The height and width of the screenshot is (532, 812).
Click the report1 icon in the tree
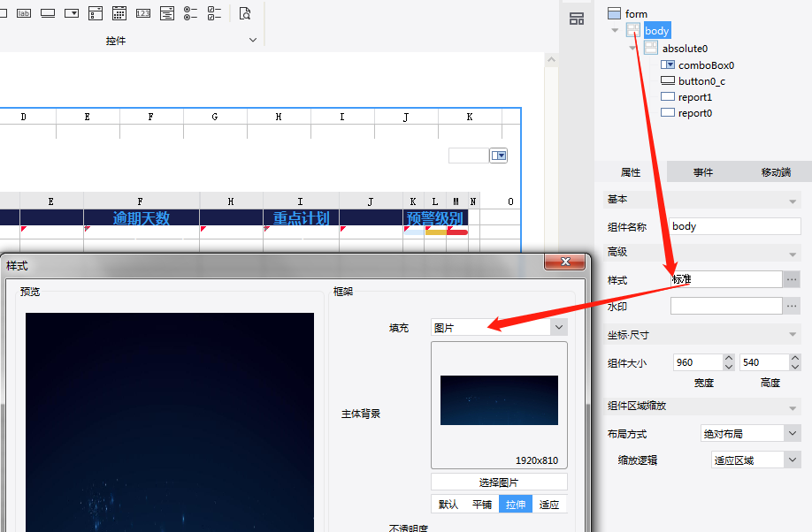668,97
